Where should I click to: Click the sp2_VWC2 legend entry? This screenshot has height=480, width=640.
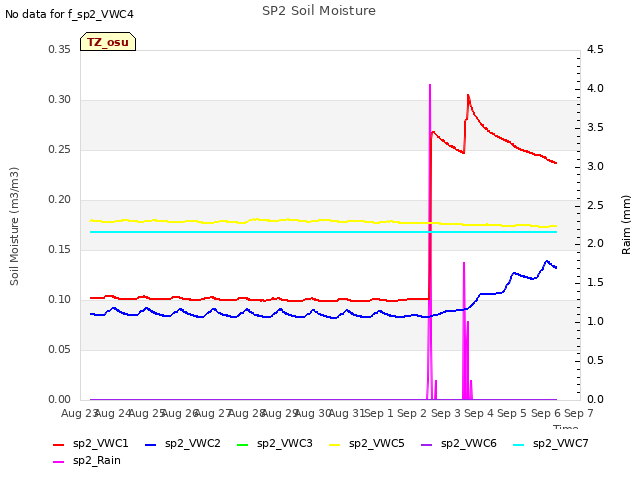(182, 444)
